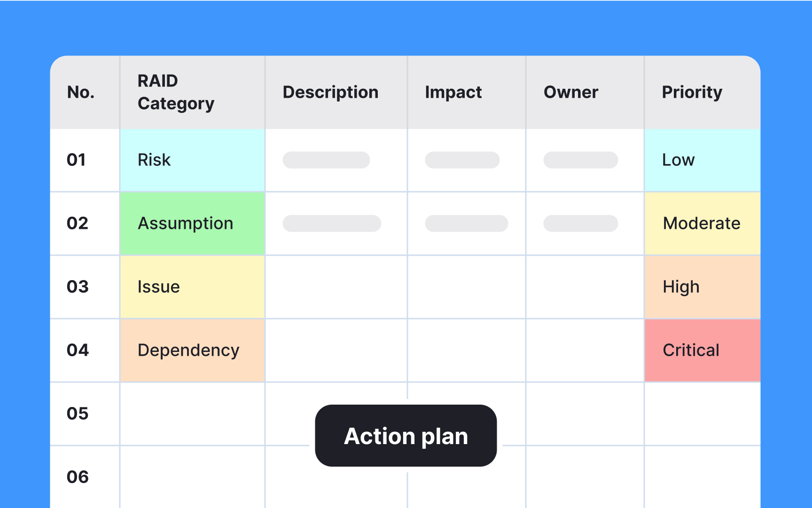Click the green Assumption category cell
The image size is (812, 508).
192,224
